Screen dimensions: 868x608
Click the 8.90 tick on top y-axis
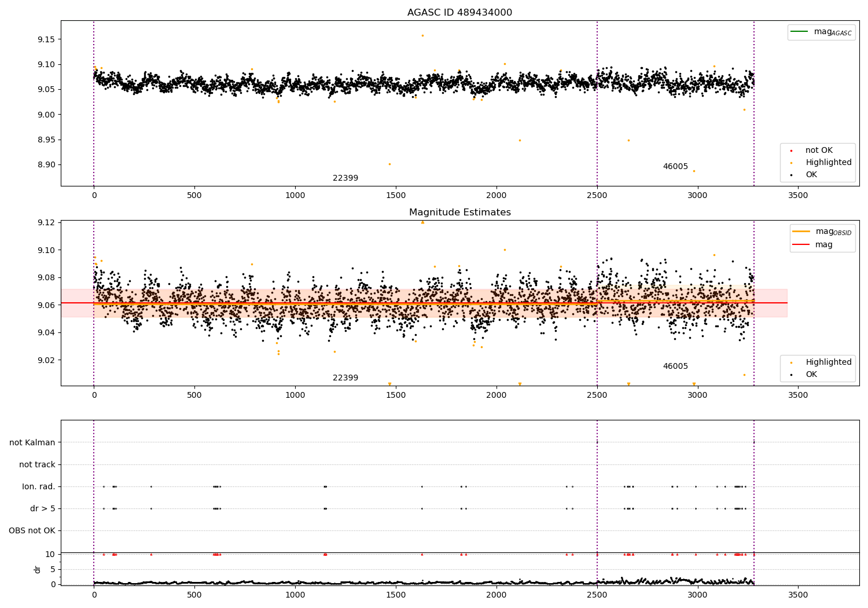click(x=46, y=165)
